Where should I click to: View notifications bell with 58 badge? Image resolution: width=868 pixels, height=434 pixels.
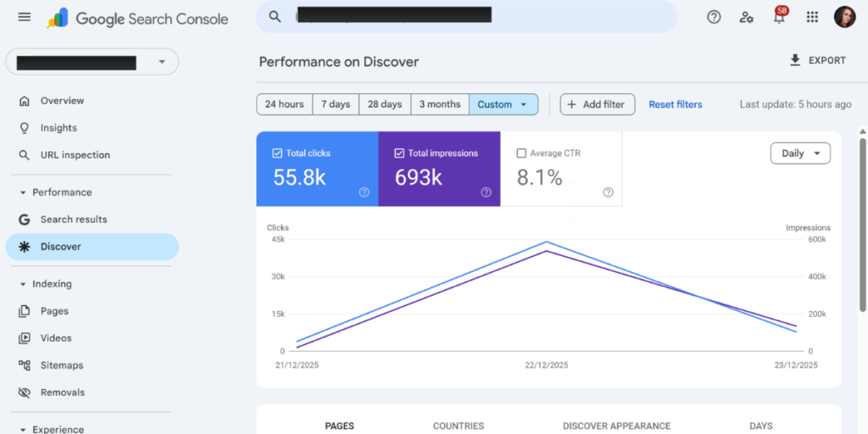[780, 17]
